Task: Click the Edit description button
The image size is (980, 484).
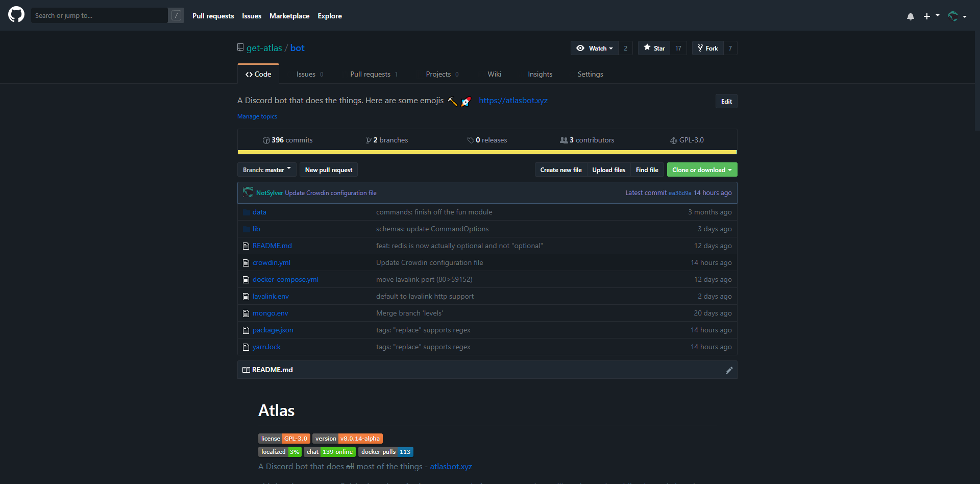Action: [x=726, y=101]
